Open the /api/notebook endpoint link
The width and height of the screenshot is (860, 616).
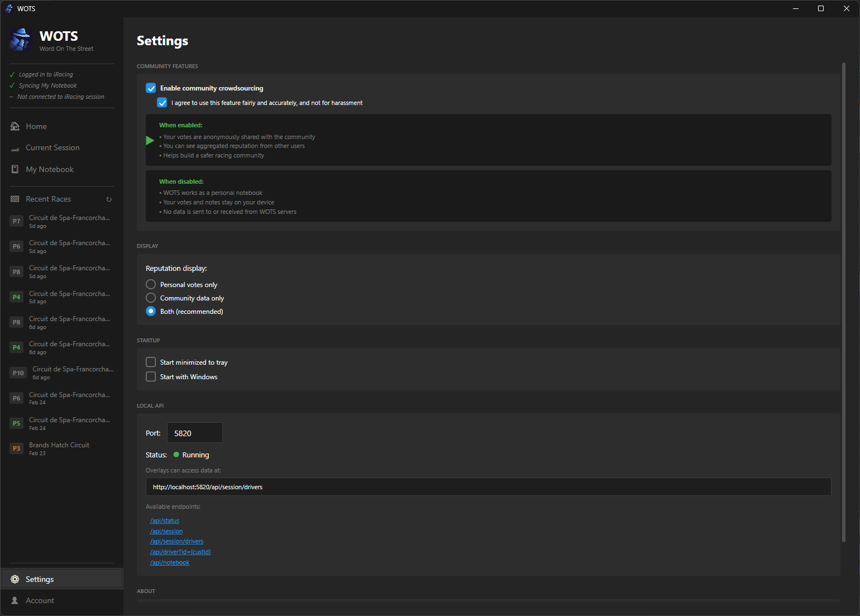[x=170, y=562]
